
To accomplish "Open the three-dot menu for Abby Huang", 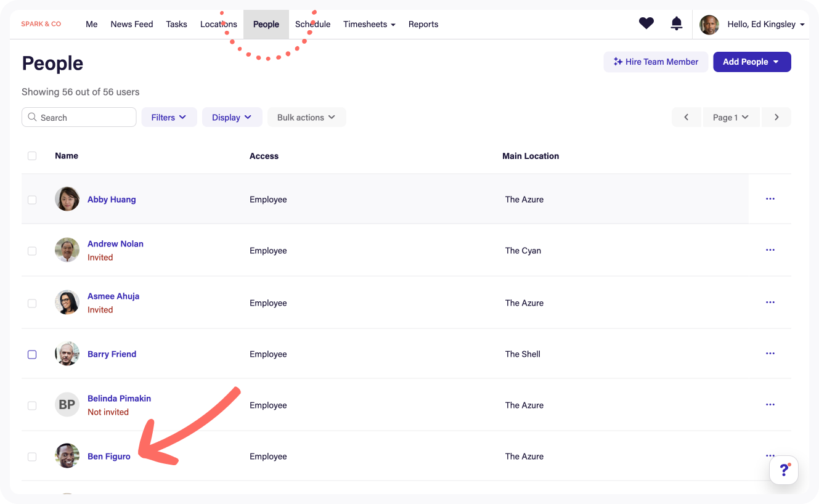I will click(x=770, y=199).
